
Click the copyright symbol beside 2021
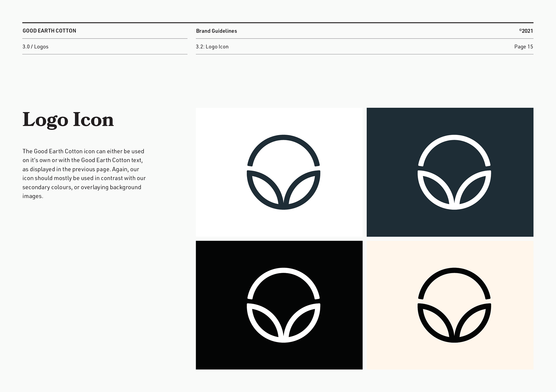tap(520, 30)
